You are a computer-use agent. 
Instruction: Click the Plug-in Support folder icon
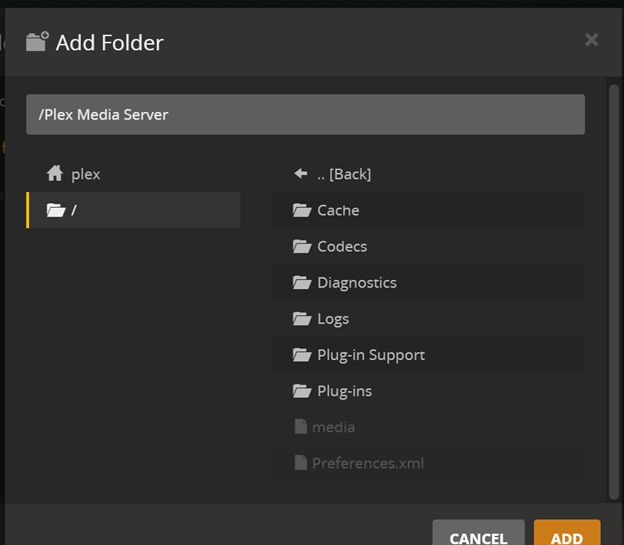coord(302,355)
